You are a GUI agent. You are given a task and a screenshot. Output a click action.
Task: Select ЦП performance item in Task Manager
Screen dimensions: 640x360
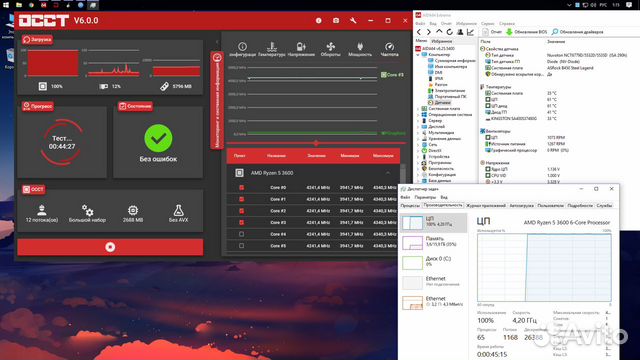(433, 222)
